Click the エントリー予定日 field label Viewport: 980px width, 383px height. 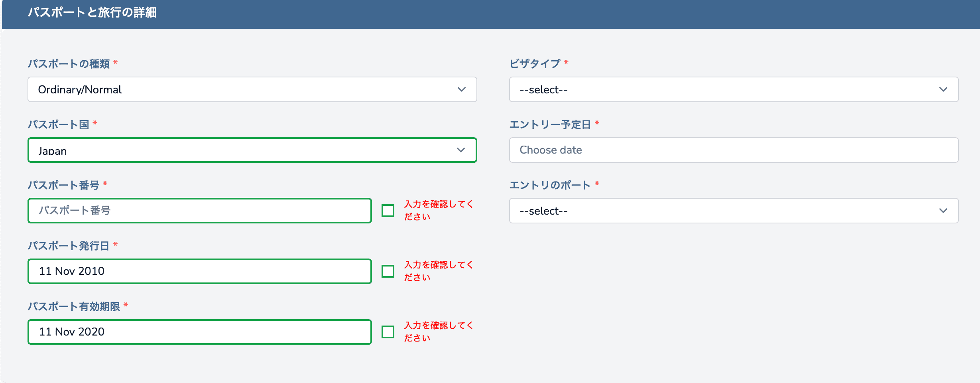point(550,124)
